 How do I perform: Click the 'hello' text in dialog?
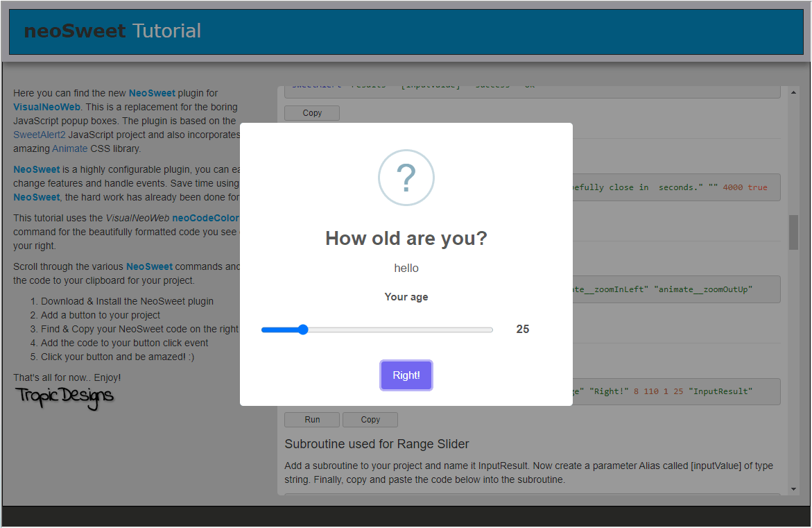tap(406, 269)
